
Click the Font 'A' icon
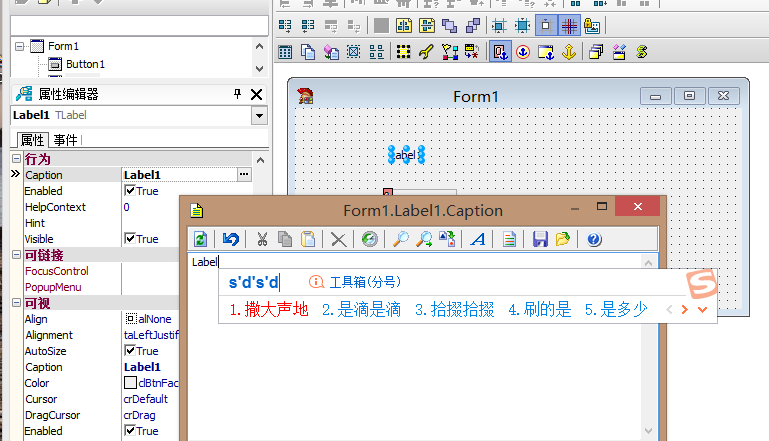(478, 239)
